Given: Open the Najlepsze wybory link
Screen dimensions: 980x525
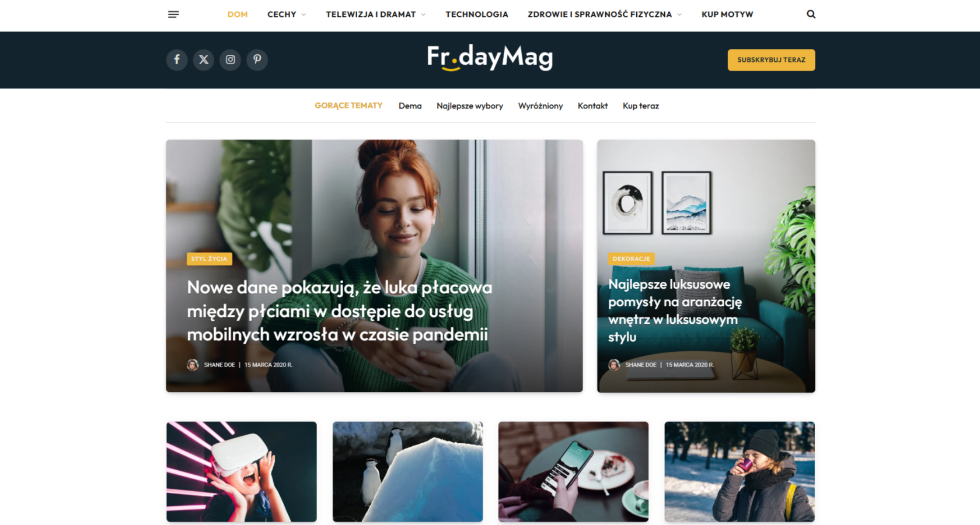Looking at the screenshot, I should 470,106.
